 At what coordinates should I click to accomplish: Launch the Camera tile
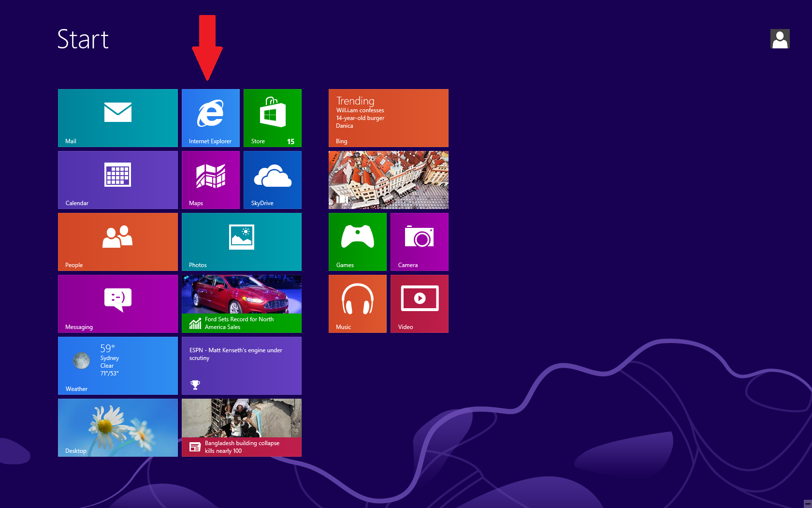point(419,241)
